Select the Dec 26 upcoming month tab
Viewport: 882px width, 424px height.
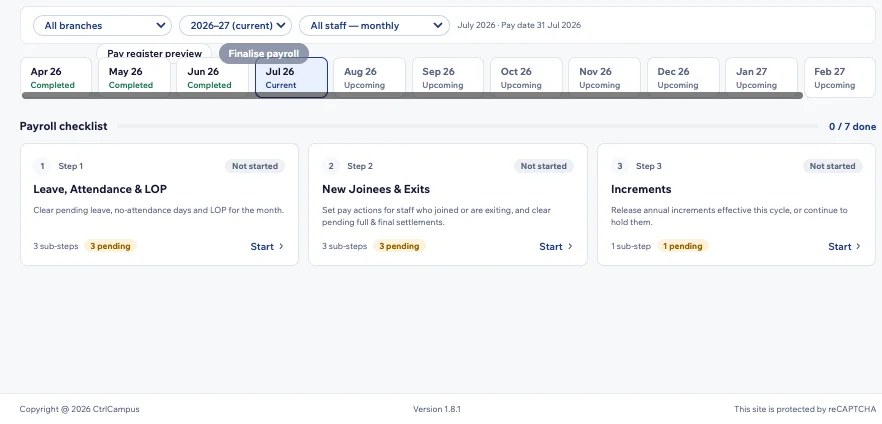pos(683,78)
